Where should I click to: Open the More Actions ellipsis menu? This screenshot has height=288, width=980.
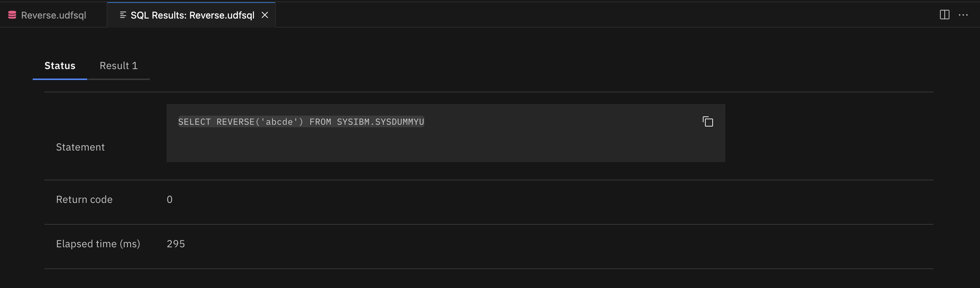963,15
